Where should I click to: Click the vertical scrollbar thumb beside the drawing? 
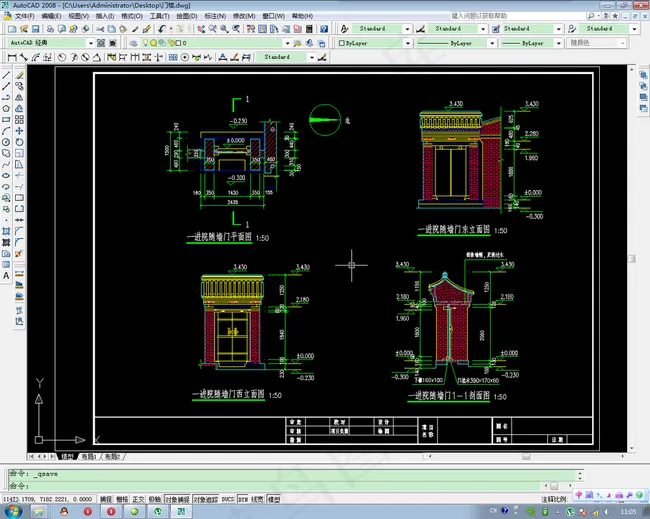pyautogui.click(x=631, y=258)
